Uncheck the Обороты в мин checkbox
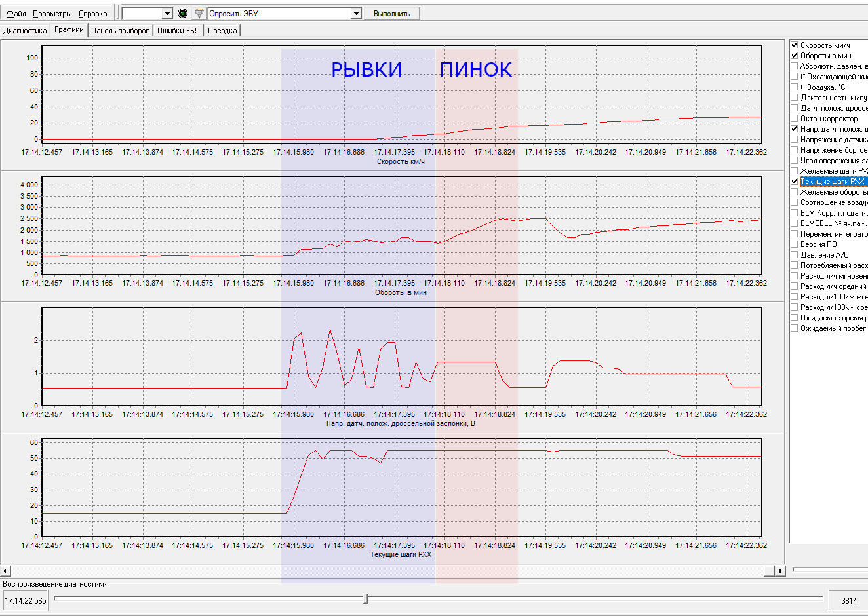868x616 pixels. (794, 56)
